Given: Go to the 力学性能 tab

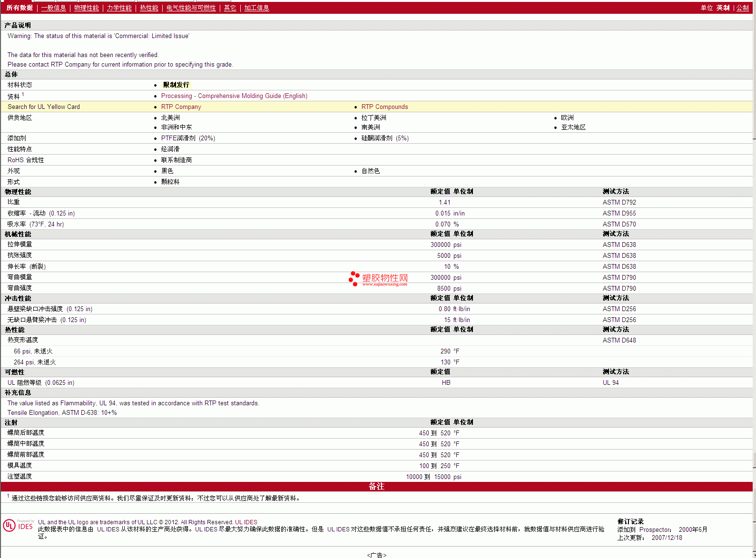Looking at the screenshot, I should 119,8.
